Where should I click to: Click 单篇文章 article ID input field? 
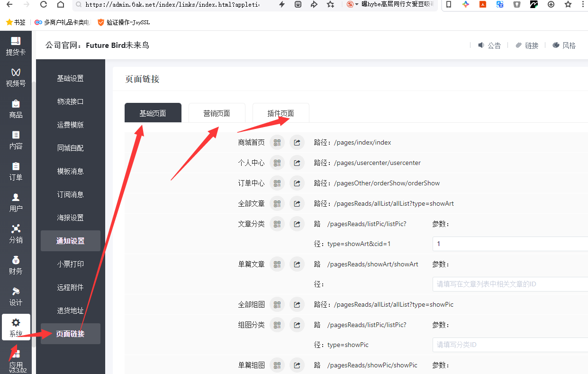coord(509,284)
